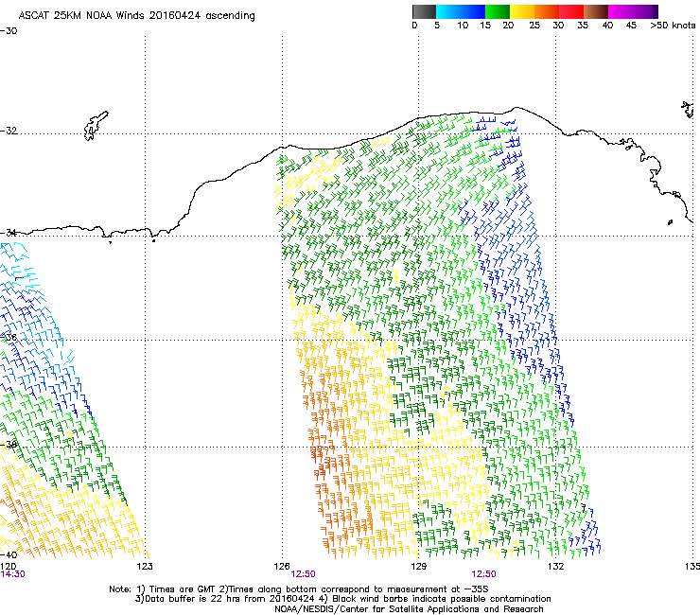Click the '>50 knots' legend label
The width and height of the screenshot is (700, 615).
click(x=673, y=26)
